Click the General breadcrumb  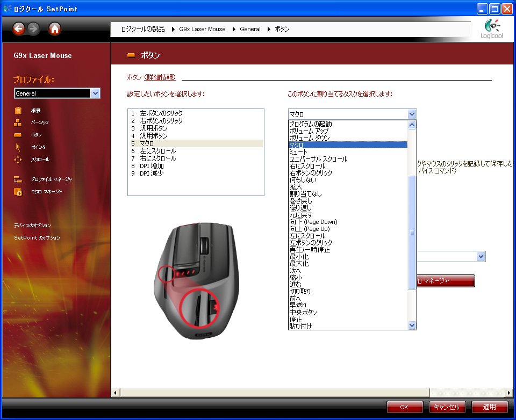(250, 30)
